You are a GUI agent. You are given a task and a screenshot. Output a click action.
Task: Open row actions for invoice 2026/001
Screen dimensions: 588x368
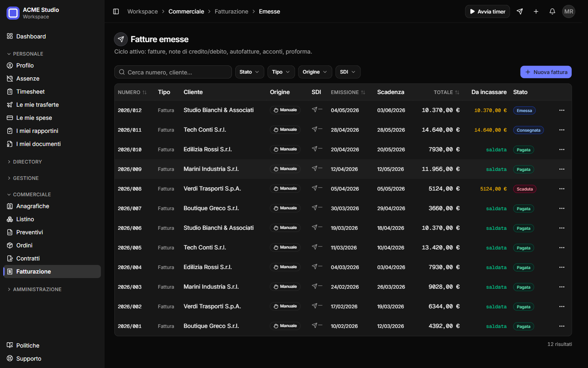tap(562, 326)
